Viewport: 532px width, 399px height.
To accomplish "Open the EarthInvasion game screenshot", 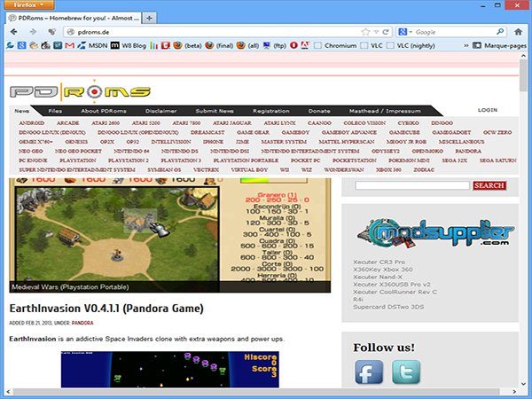I will [170, 369].
